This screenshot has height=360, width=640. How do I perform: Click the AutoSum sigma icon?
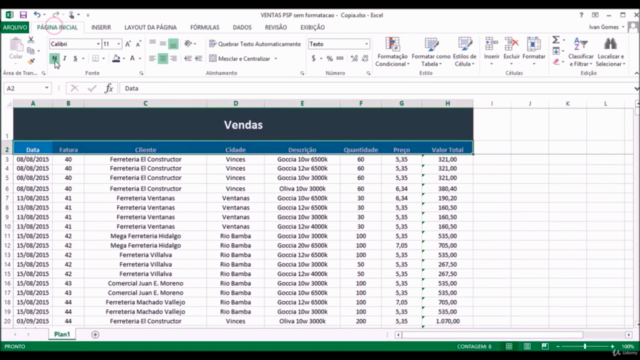tap(556, 40)
